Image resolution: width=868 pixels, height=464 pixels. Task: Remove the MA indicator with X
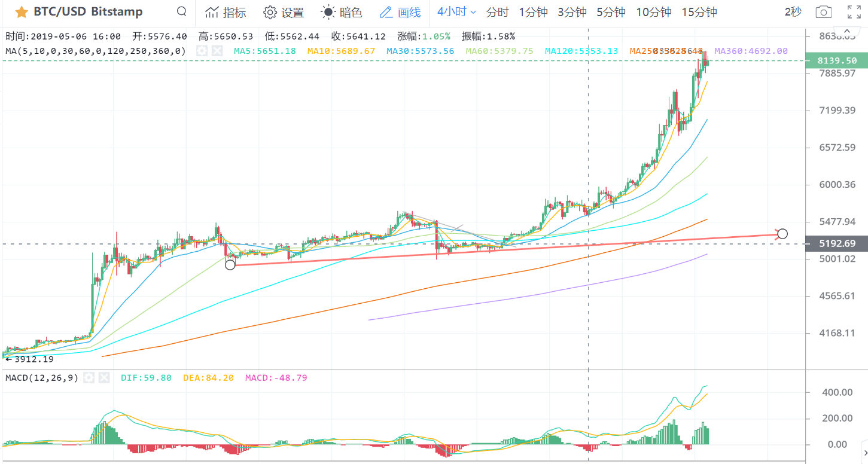coord(217,51)
